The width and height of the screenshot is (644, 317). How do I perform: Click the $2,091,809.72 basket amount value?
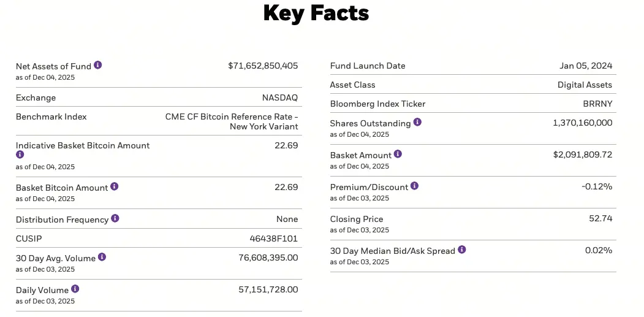click(x=582, y=155)
